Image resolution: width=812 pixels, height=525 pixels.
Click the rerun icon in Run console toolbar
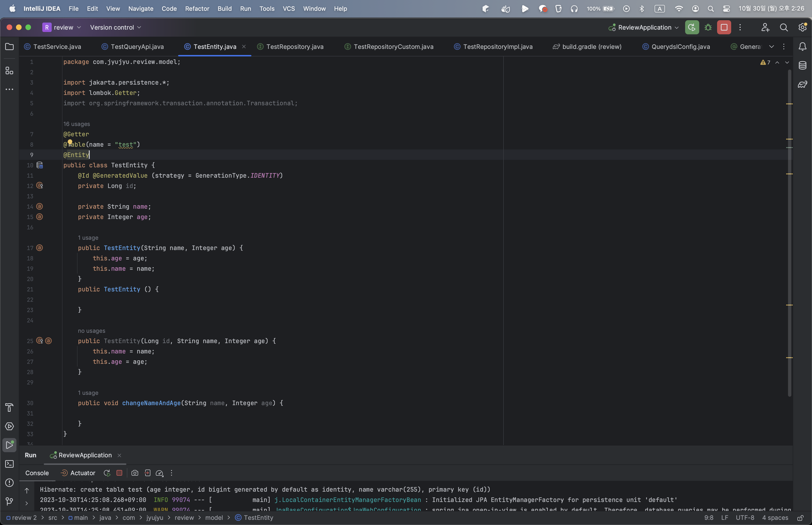coord(107,473)
